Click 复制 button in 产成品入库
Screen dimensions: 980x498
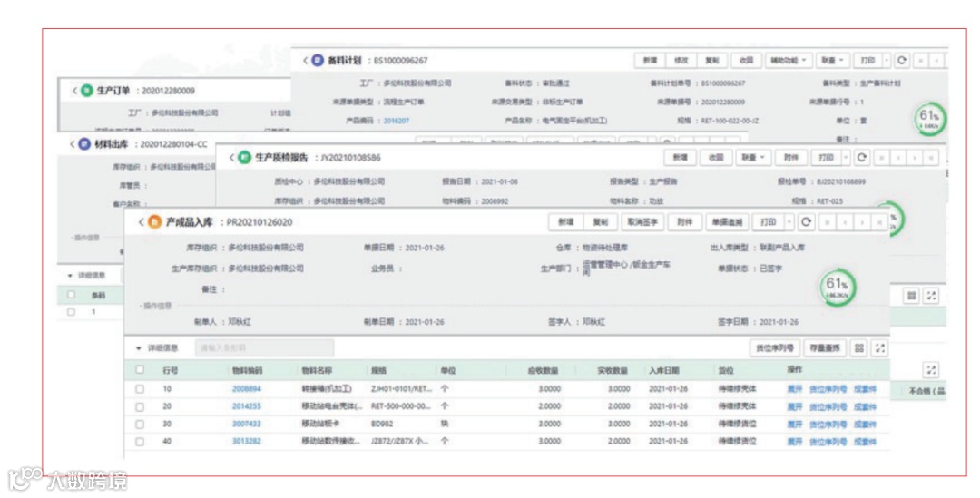pyautogui.click(x=600, y=222)
